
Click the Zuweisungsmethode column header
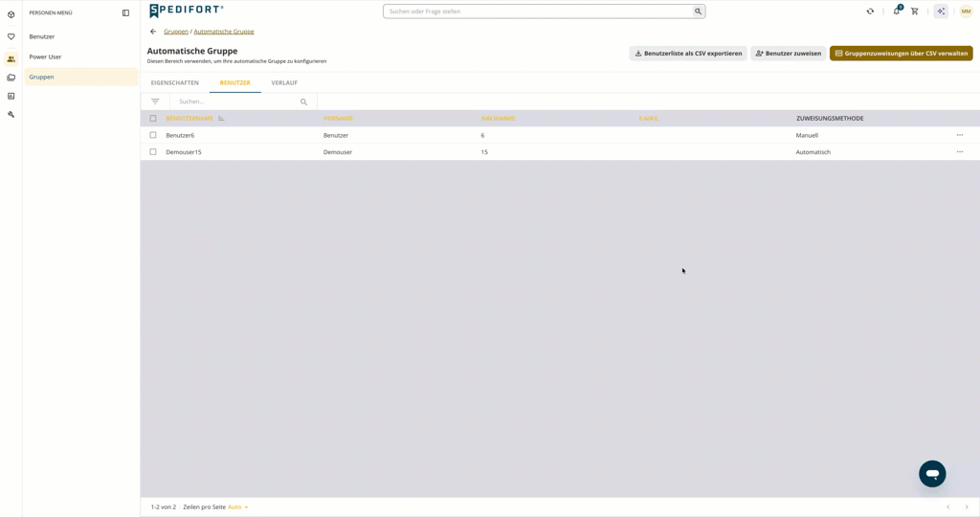point(830,118)
